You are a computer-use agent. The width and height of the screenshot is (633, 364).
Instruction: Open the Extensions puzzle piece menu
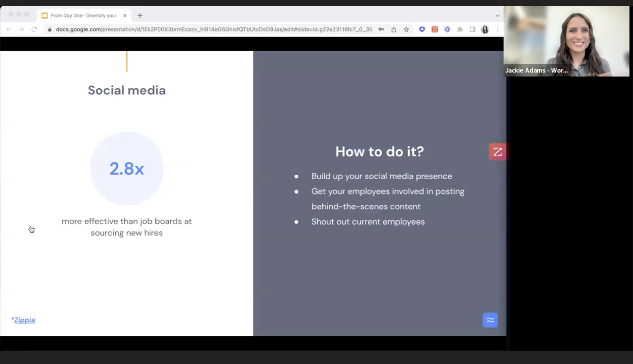460,29
